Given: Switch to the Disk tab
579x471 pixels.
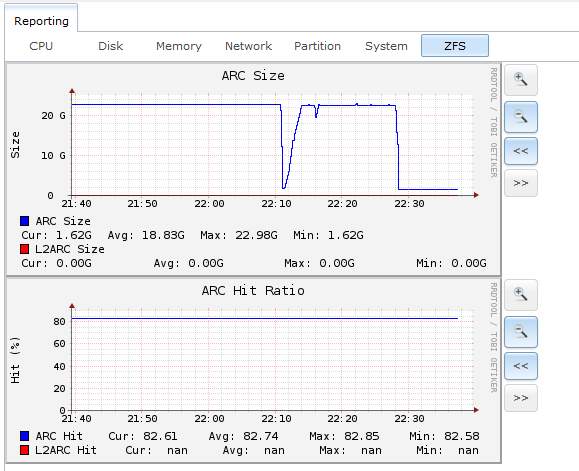Looking at the screenshot, I should 110,46.
